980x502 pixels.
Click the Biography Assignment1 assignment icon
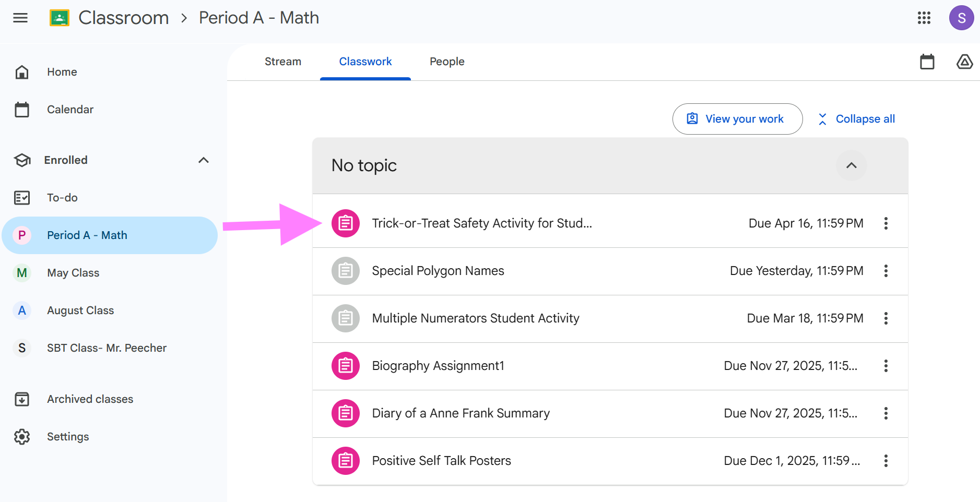coord(346,366)
